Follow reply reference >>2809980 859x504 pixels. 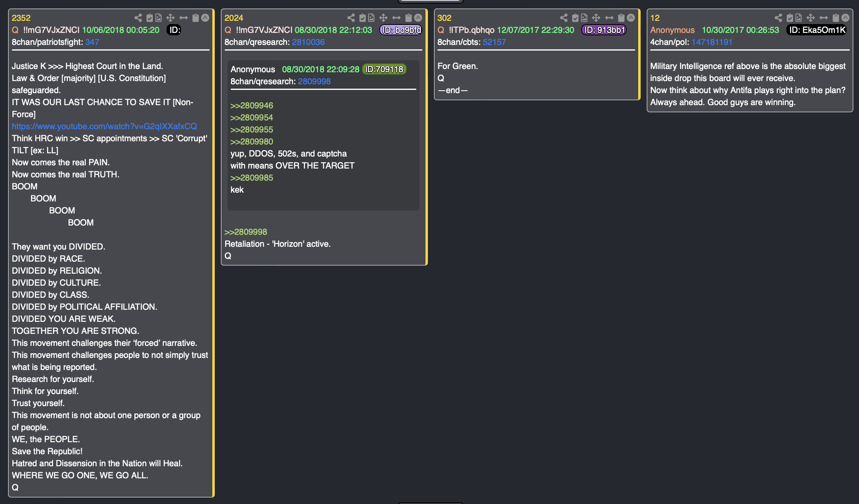(252, 142)
